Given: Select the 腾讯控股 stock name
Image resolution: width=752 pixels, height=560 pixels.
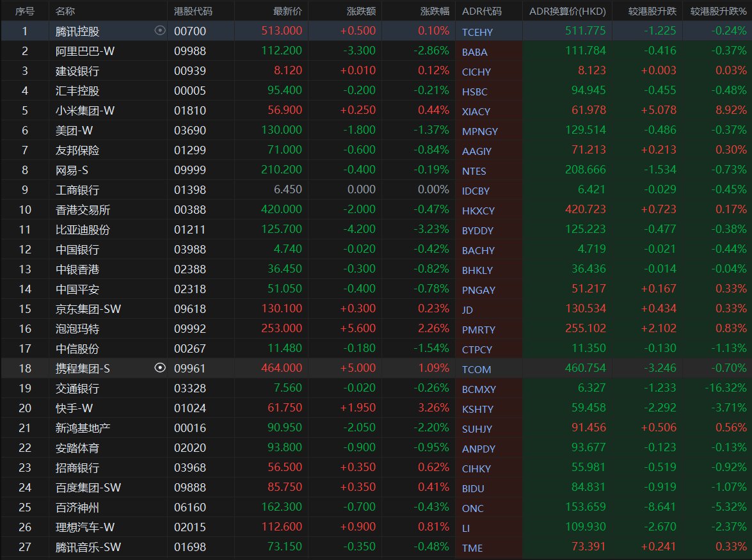Looking at the screenshot, I should coord(77,31).
